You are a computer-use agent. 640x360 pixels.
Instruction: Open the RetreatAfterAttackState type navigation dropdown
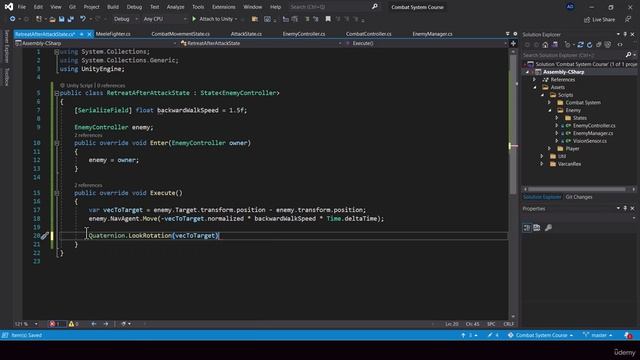click(x=261, y=43)
